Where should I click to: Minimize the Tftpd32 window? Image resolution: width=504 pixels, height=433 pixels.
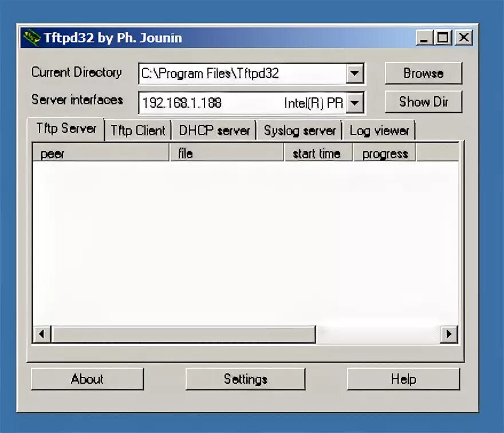[x=424, y=38]
